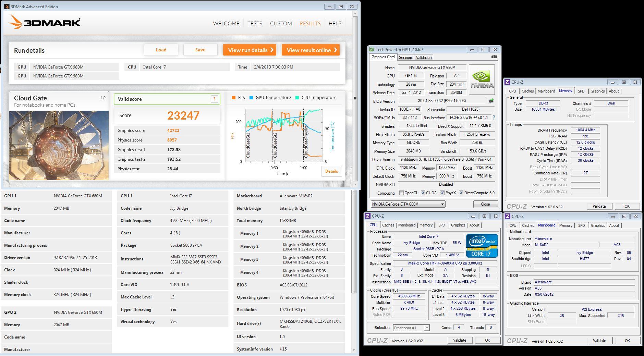Screen dimensions: 644x356
Task: Toggle the CUDA checkbox in GPU-Z
Action: (423, 193)
